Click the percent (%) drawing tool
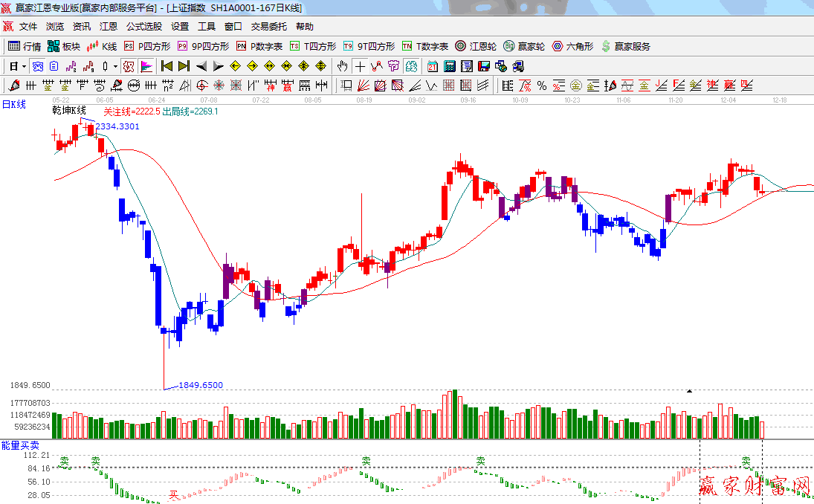The height and width of the screenshot is (504, 814). coord(542,85)
